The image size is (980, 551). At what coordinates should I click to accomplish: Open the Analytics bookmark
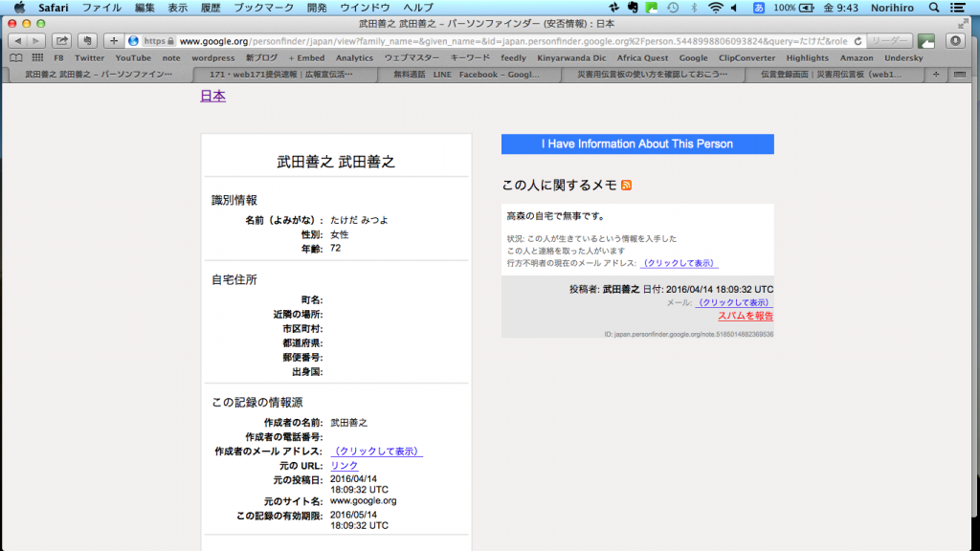pos(354,58)
